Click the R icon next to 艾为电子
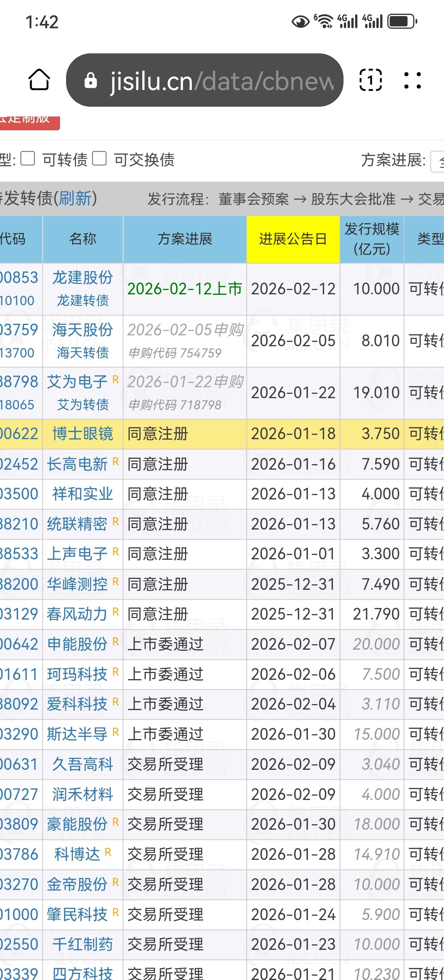Image resolution: width=444 pixels, height=980 pixels. 116,379
